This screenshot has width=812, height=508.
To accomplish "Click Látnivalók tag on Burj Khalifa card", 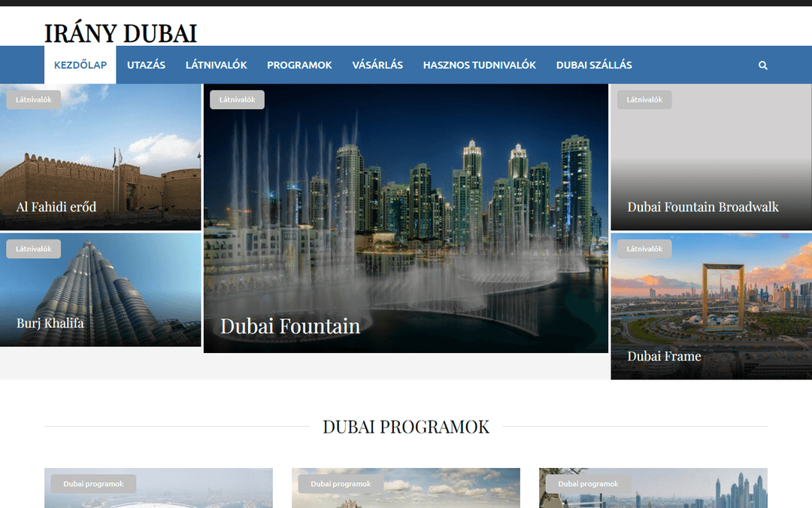I will click(x=34, y=249).
